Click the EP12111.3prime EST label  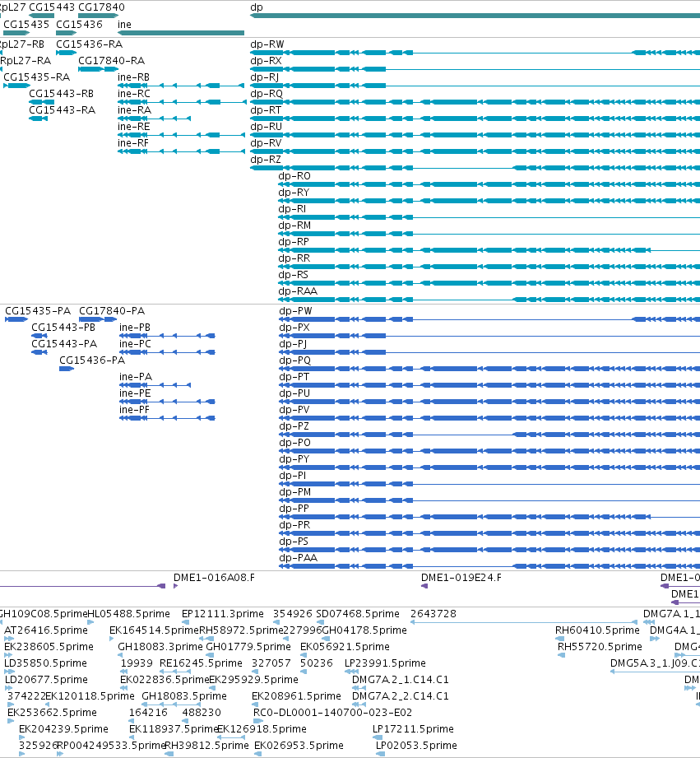(x=223, y=613)
